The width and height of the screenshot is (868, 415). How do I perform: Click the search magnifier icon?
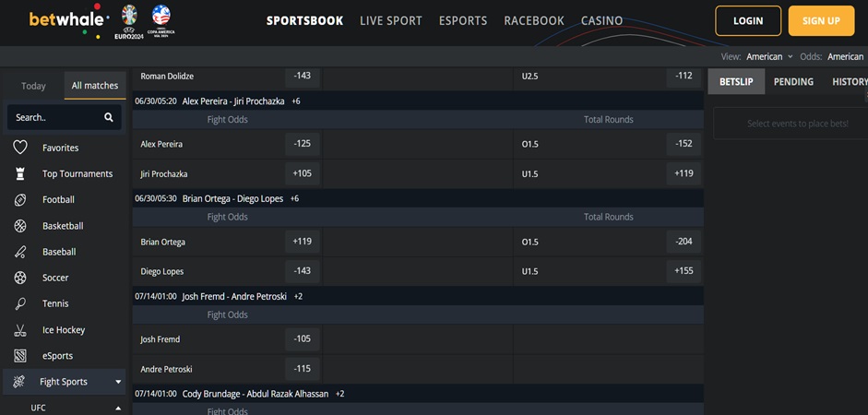(109, 117)
